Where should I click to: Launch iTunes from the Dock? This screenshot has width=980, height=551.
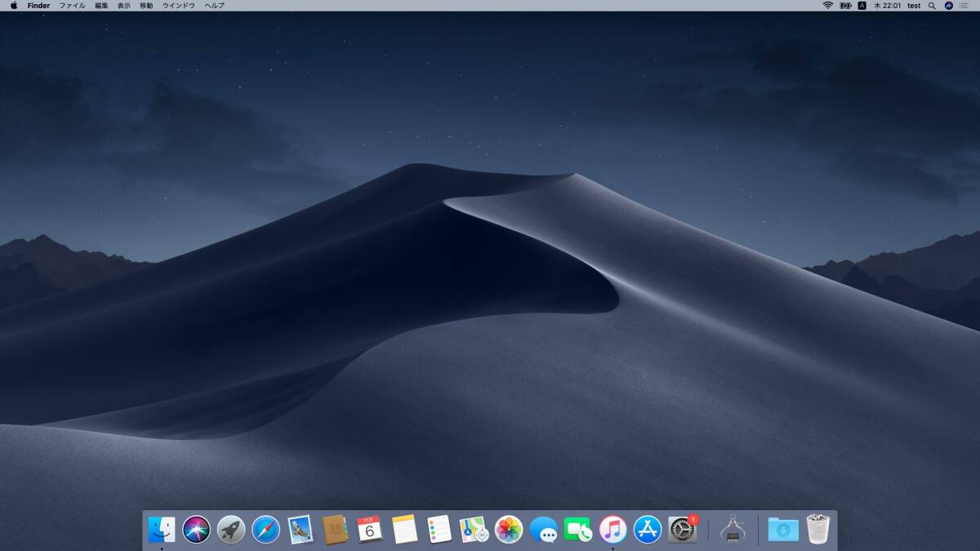coord(612,530)
